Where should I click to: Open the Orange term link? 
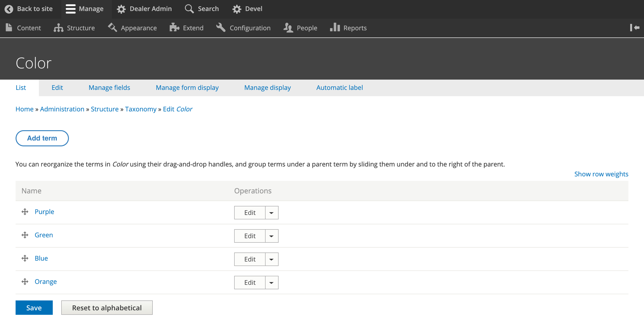pyautogui.click(x=46, y=281)
